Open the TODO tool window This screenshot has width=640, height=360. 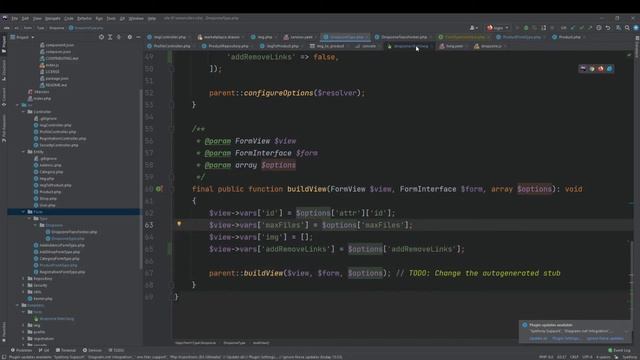coord(116,350)
